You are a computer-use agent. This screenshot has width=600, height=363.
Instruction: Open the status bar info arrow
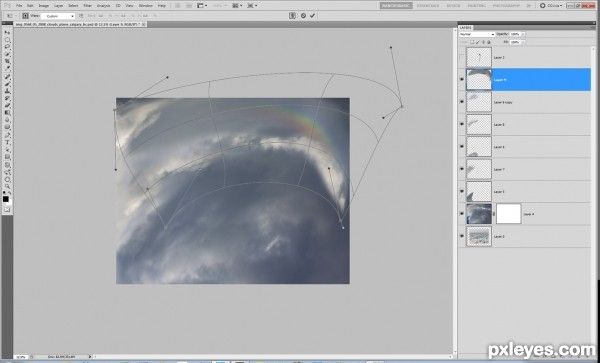point(90,356)
